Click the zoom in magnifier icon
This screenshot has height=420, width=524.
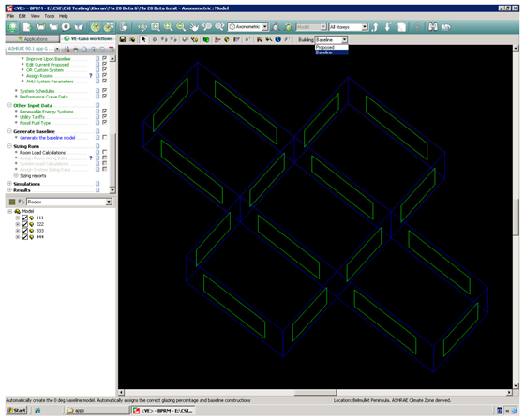(168, 27)
